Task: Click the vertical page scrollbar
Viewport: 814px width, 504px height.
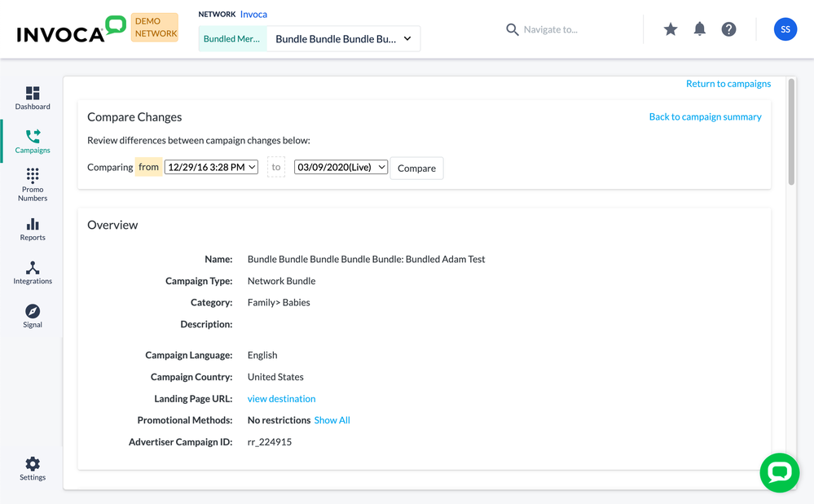Action: (791, 132)
